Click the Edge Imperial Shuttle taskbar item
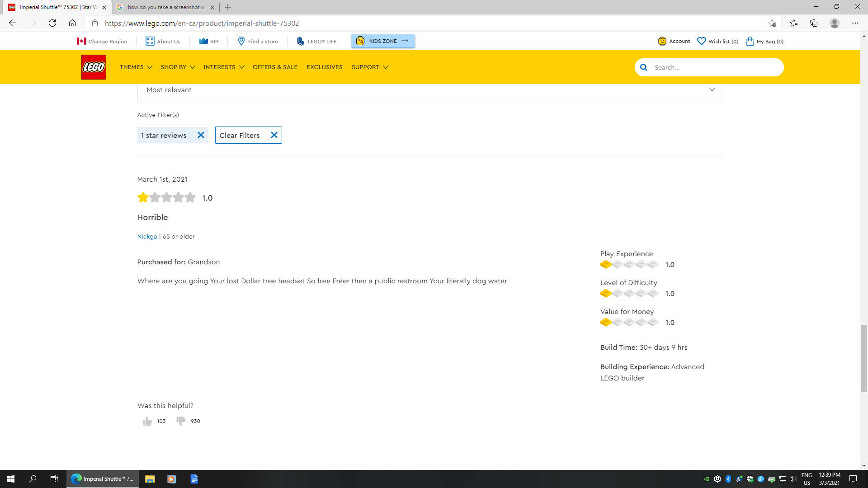Screen dimensions: 868x488 (103, 479)
